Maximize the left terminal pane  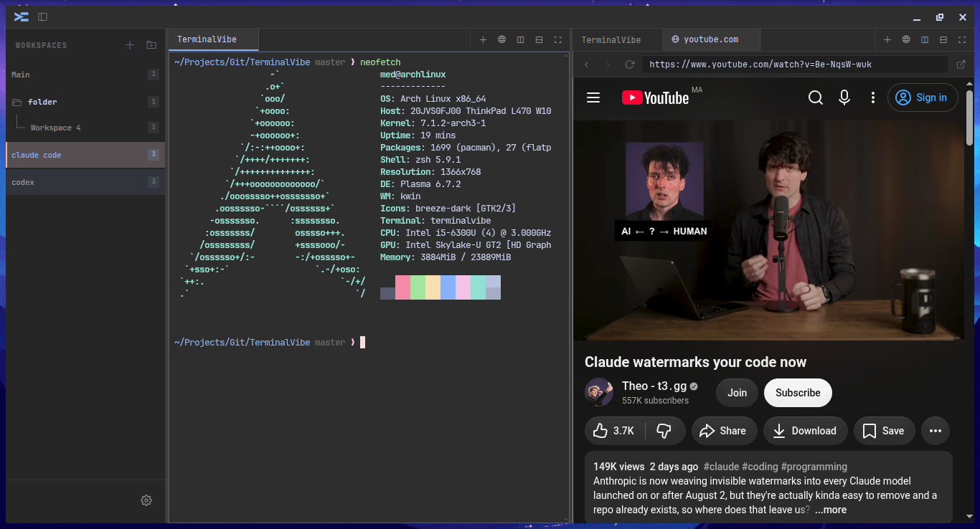click(x=557, y=39)
